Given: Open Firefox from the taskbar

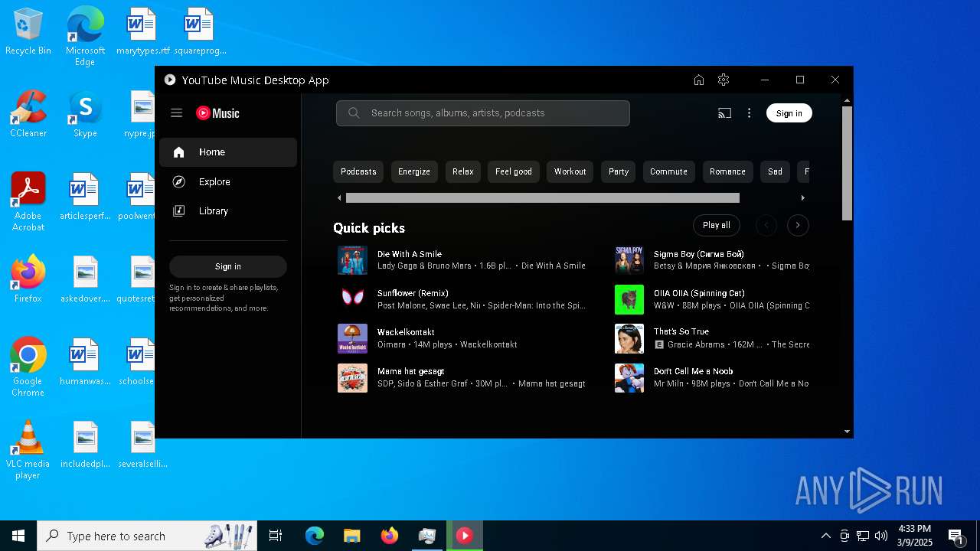Looking at the screenshot, I should [390, 536].
